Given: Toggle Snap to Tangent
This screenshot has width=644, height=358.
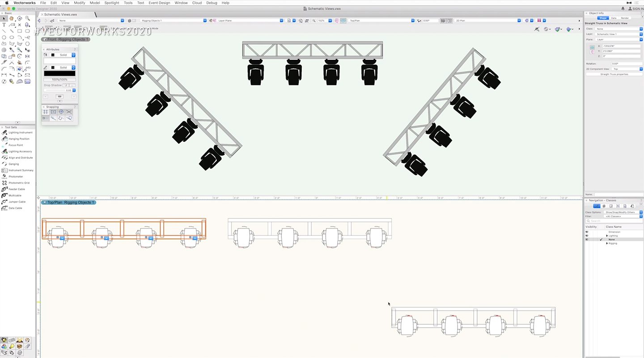Looking at the screenshot, I should tap(69, 118).
